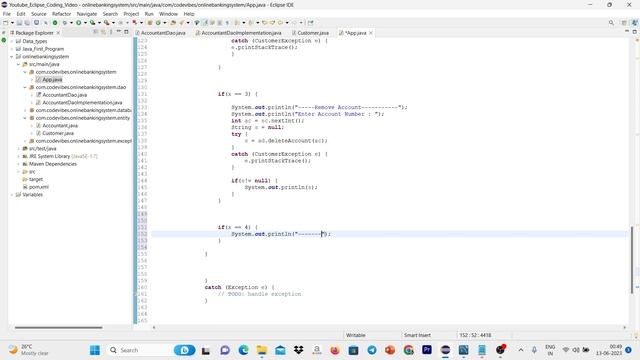Click the Coverage toolbar icon
Screen dimensions: 640x360
coord(93,22)
